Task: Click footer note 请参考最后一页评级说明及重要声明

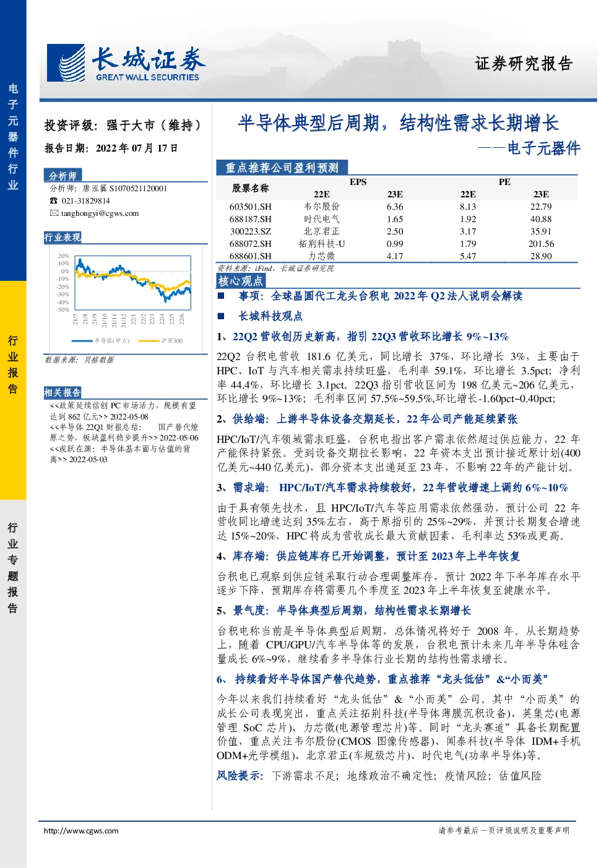Action: tap(504, 831)
